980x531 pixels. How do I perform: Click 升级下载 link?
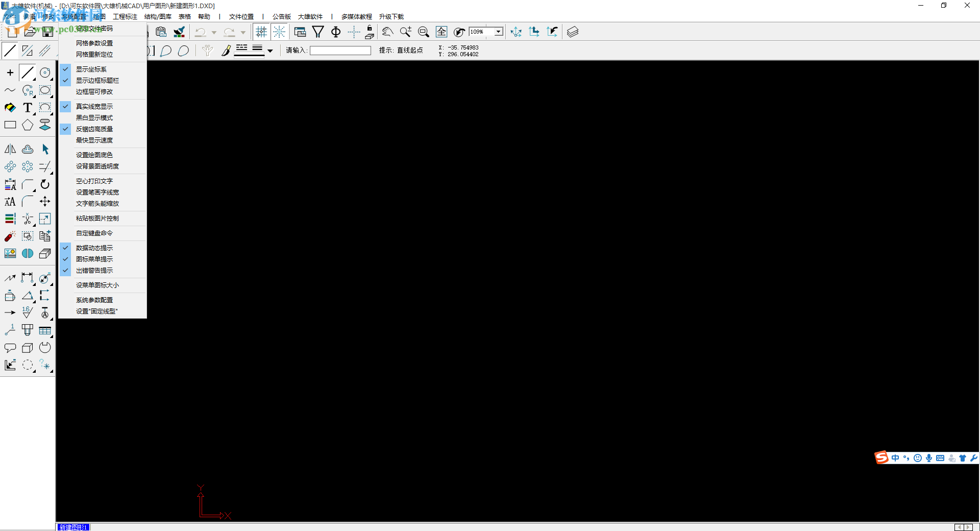pyautogui.click(x=391, y=17)
